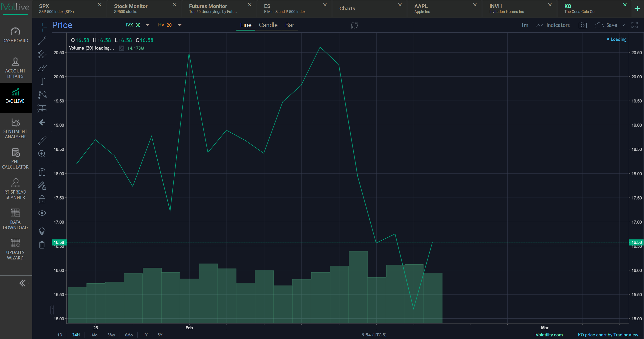Expand the HV 20 dropdown arrow
The height and width of the screenshot is (339, 644).
click(x=180, y=25)
